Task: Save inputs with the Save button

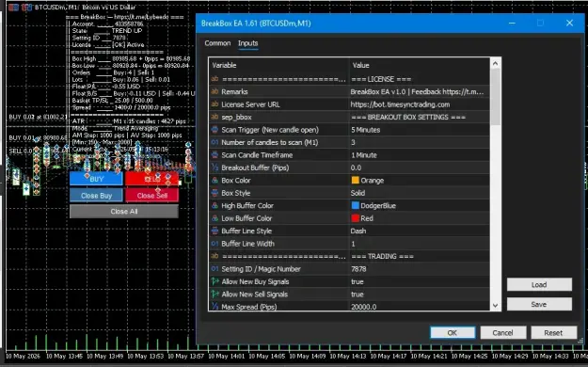Action: click(x=539, y=304)
